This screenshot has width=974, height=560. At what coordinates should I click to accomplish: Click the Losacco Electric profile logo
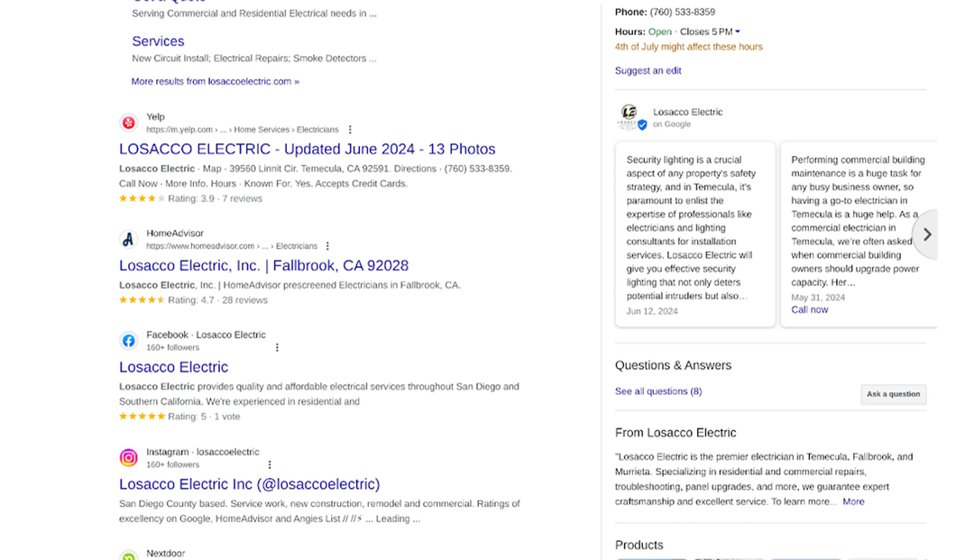coord(630,117)
